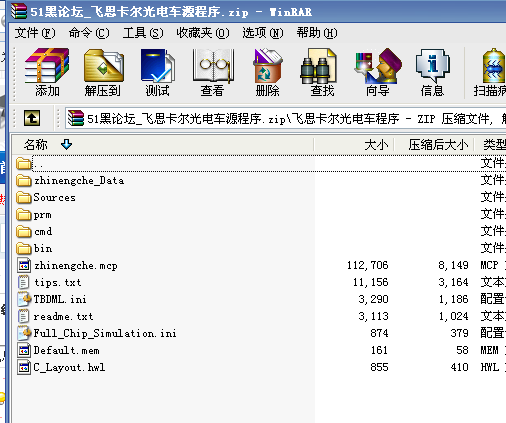Select the TBDML.ini file name
Image resolution: width=506 pixels, height=423 pixels.
coord(60,299)
